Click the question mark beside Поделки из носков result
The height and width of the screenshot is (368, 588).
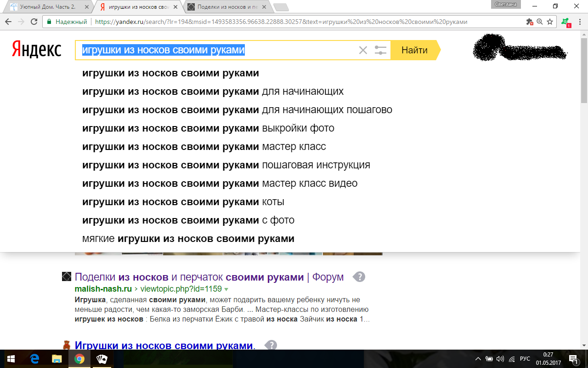(x=359, y=277)
